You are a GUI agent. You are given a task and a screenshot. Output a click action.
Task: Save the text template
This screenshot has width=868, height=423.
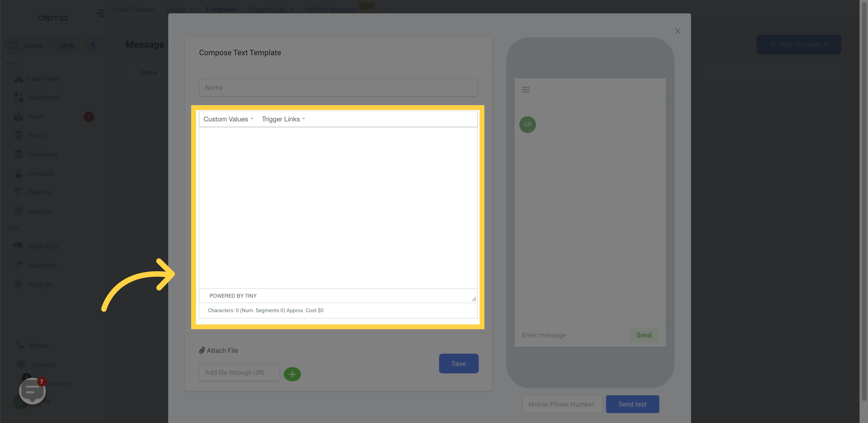point(459,363)
